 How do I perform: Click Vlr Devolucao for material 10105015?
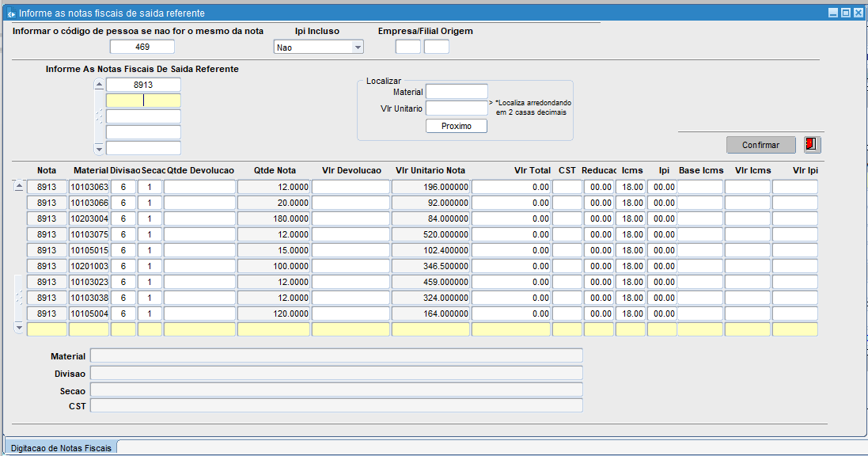pyautogui.click(x=351, y=250)
